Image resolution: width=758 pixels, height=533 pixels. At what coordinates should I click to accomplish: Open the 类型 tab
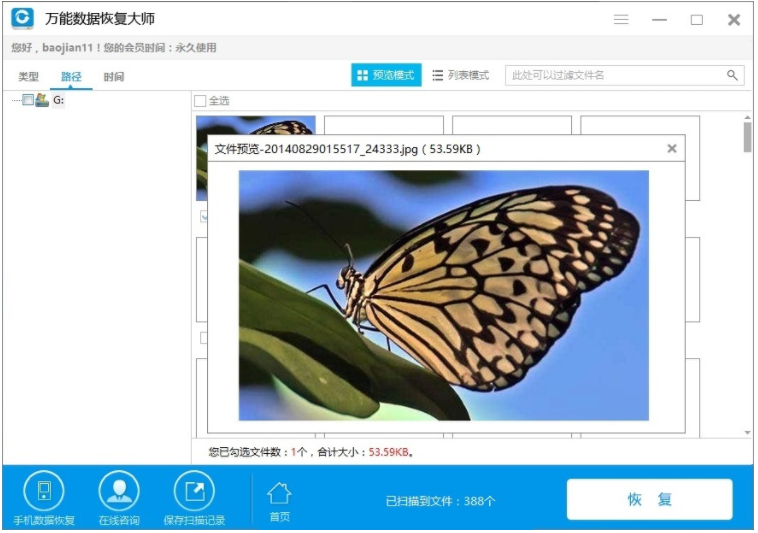(28, 77)
